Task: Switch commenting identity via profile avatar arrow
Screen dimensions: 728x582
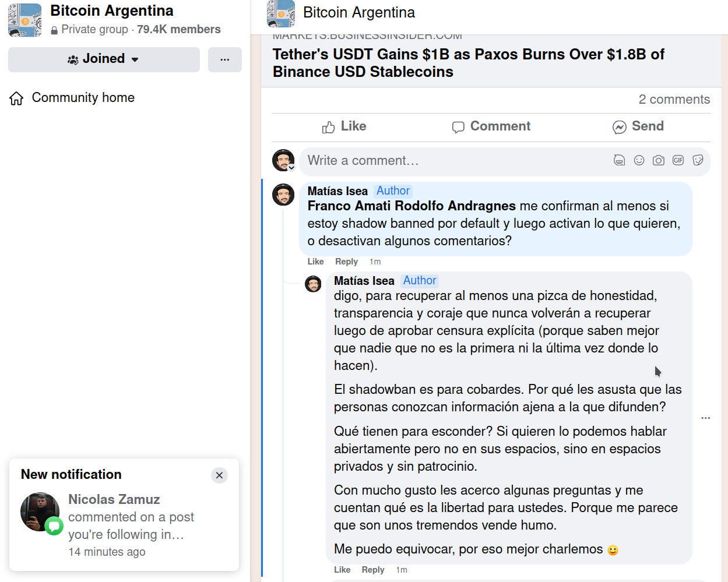Action: click(291, 168)
